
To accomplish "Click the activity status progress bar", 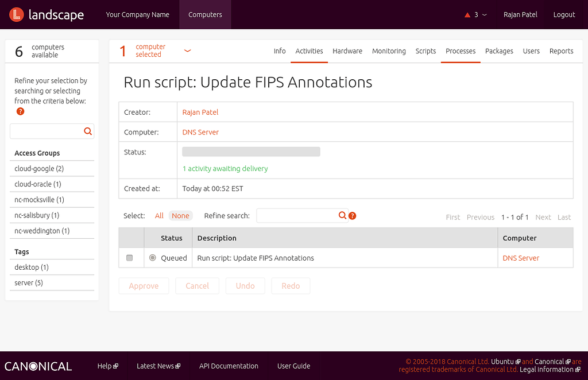I will coord(251,151).
